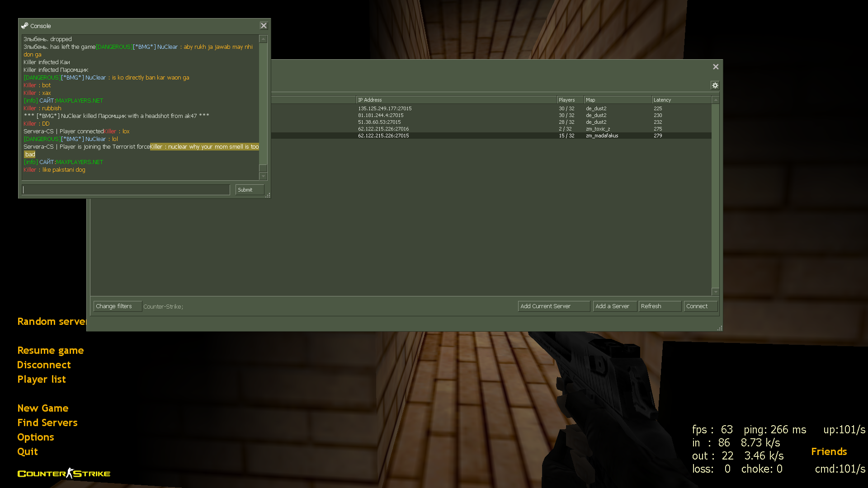868x488 pixels.
Task: Focus the Console command input field
Action: point(126,190)
